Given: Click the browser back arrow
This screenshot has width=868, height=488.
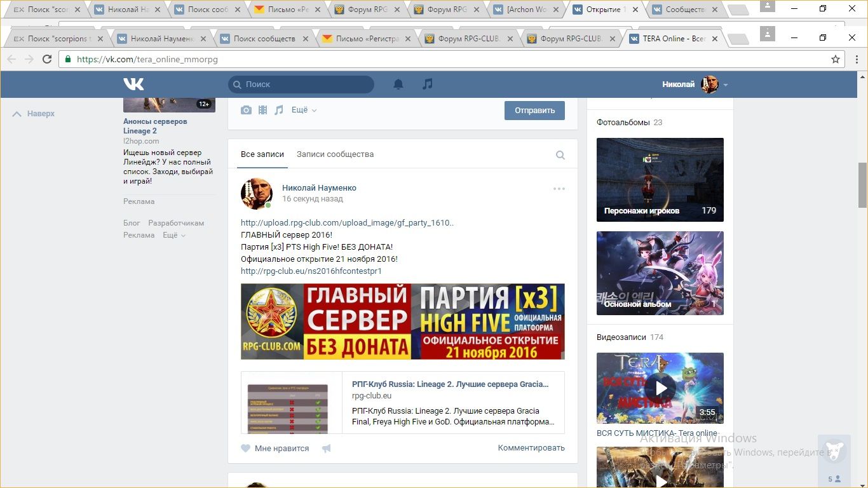Looking at the screenshot, I should (11, 59).
